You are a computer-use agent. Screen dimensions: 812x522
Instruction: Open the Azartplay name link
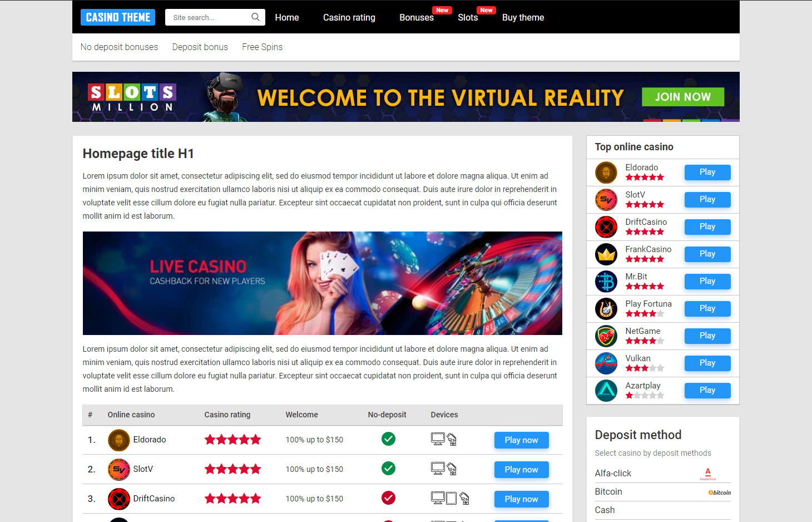click(643, 386)
